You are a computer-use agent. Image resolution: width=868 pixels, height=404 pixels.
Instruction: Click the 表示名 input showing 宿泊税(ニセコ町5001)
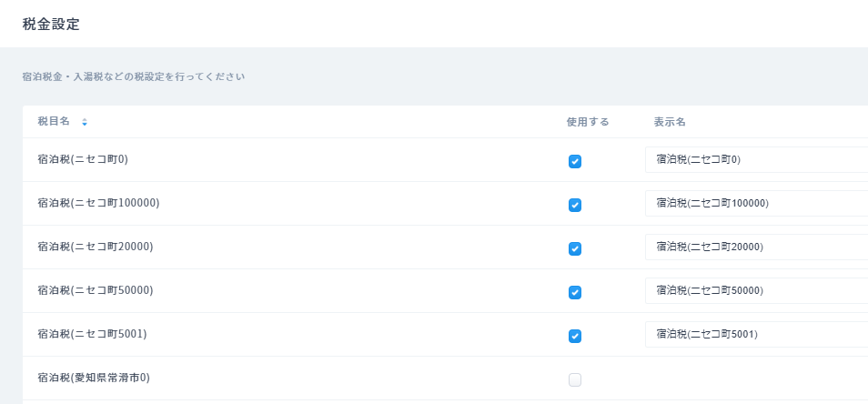tap(755, 334)
